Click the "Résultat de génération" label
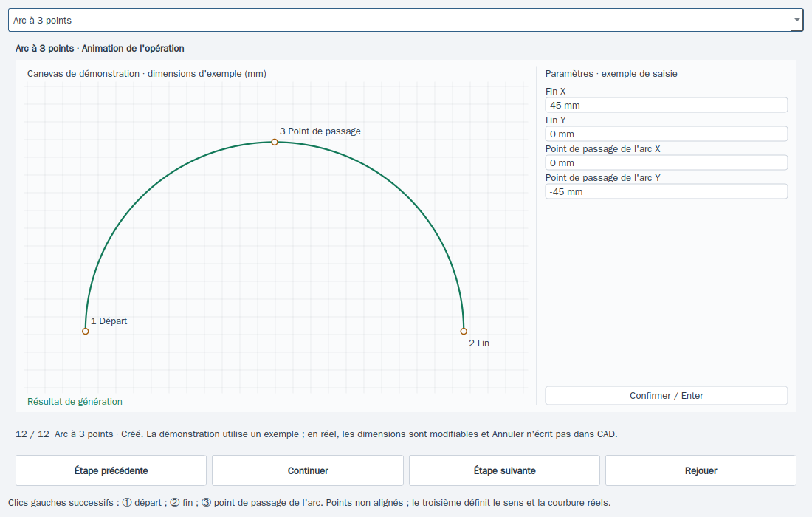Image resolution: width=812 pixels, height=517 pixels. coord(75,402)
